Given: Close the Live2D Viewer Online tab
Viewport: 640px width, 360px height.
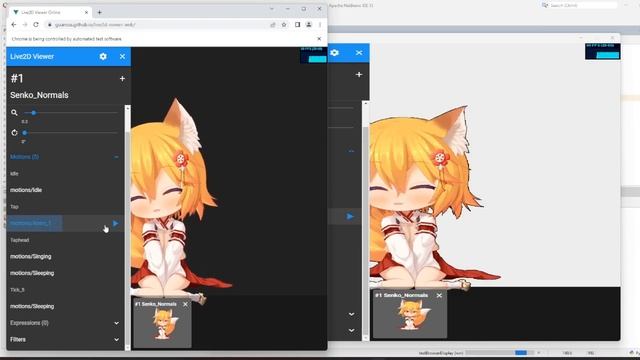Looking at the screenshot, I should tap(86, 12).
